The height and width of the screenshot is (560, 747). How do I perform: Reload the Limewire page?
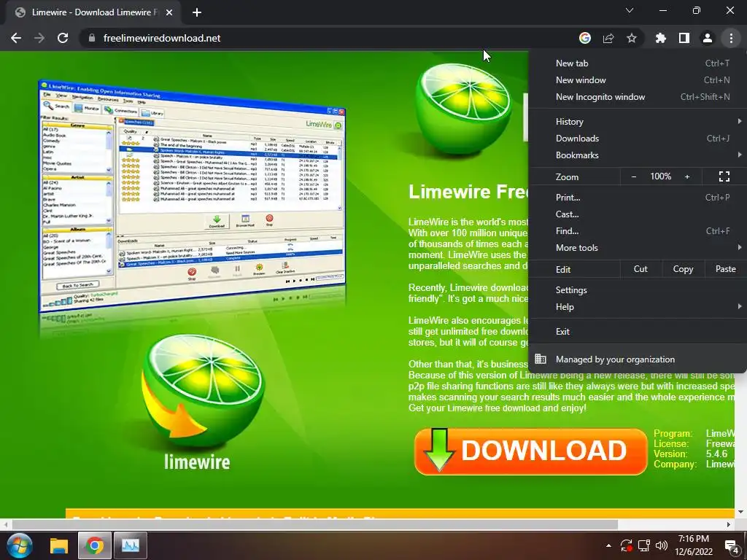pos(63,38)
